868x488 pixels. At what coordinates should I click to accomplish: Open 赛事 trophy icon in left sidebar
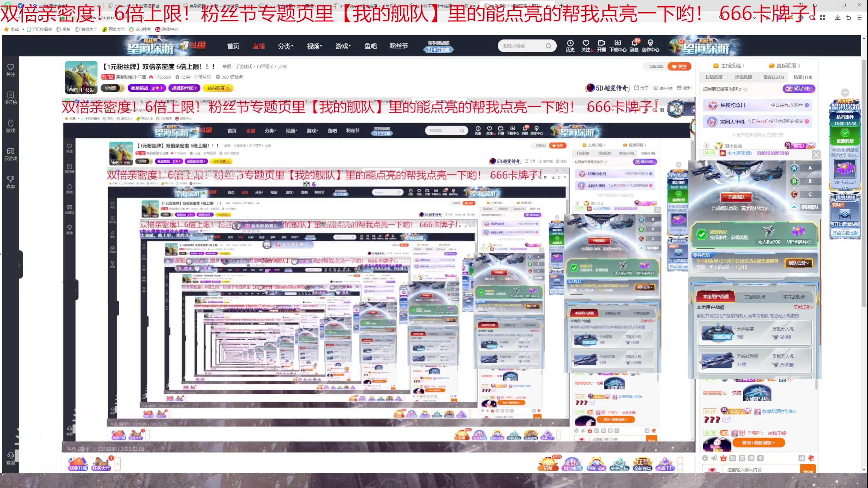coord(11,182)
